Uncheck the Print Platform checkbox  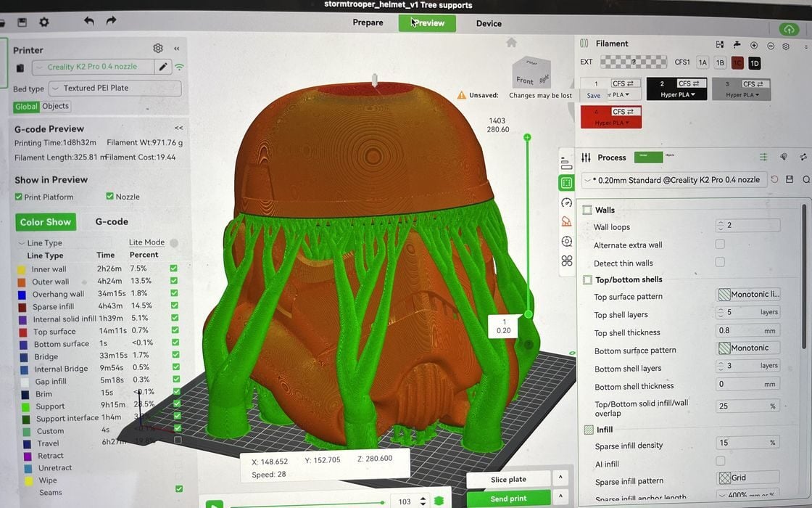point(19,197)
